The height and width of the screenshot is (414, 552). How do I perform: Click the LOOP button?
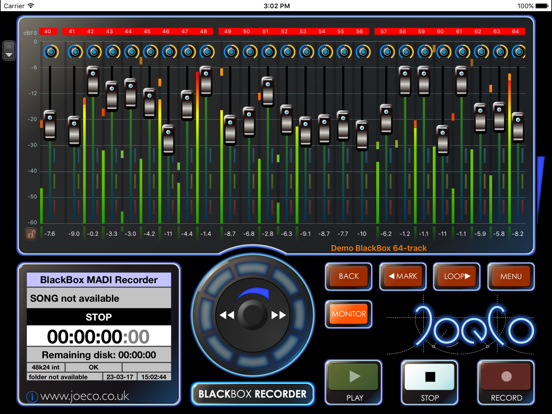(x=457, y=276)
